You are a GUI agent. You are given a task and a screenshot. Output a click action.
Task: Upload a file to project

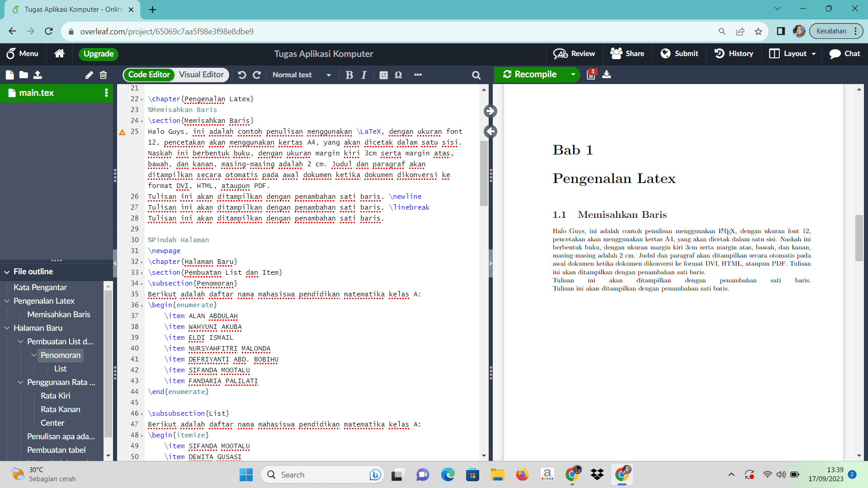38,75
